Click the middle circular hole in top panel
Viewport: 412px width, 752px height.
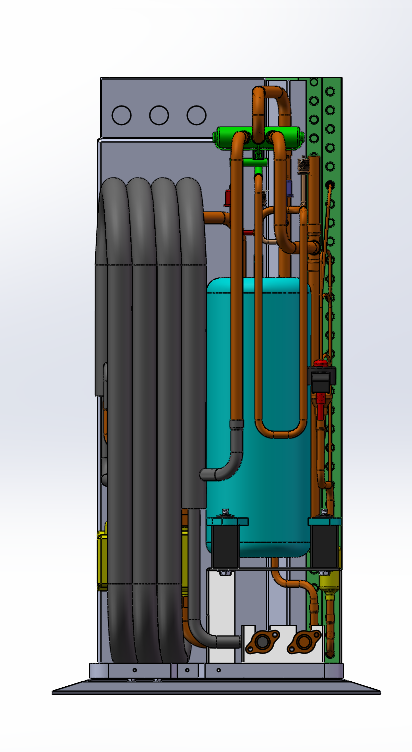click(x=159, y=115)
